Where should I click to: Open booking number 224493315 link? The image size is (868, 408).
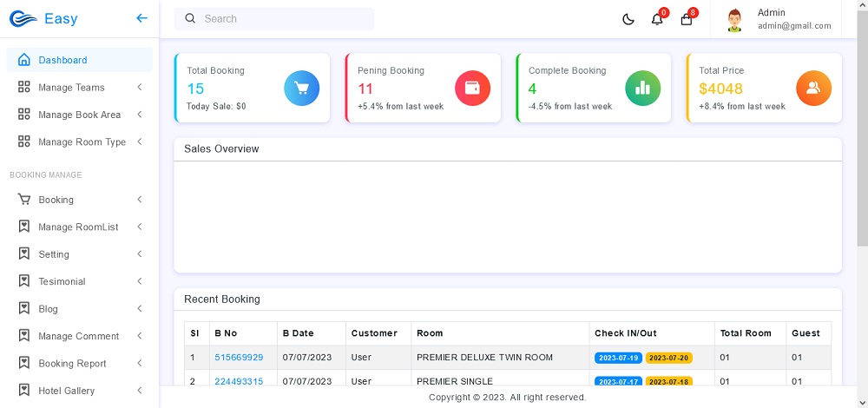239,381
